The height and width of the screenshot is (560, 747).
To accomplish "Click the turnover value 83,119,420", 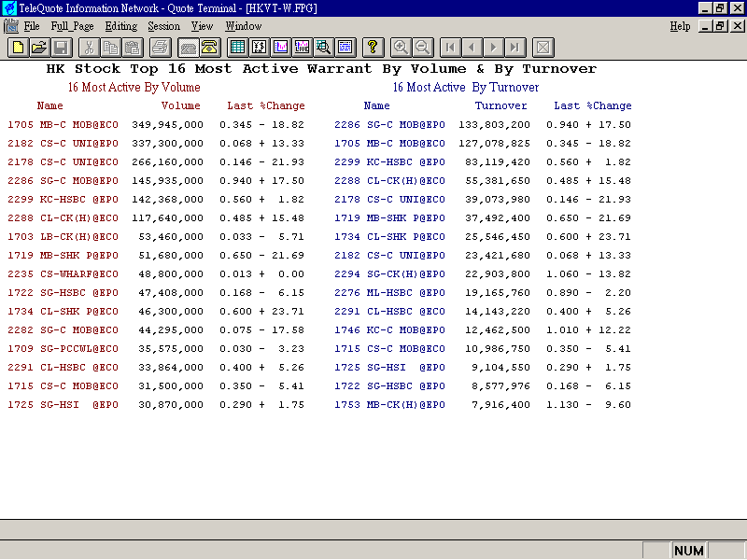I will (498, 161).
